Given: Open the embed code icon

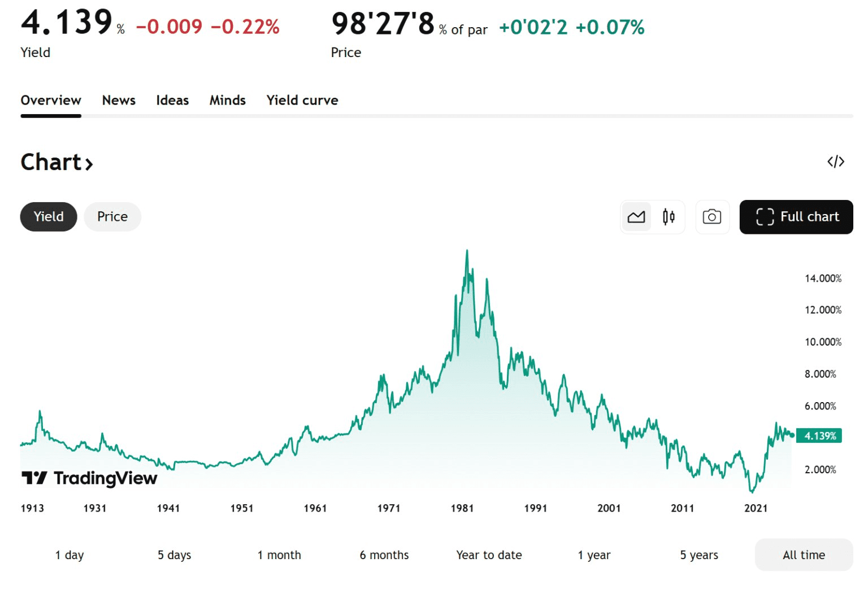Looking at the screenshot, I should click(835, 162).
